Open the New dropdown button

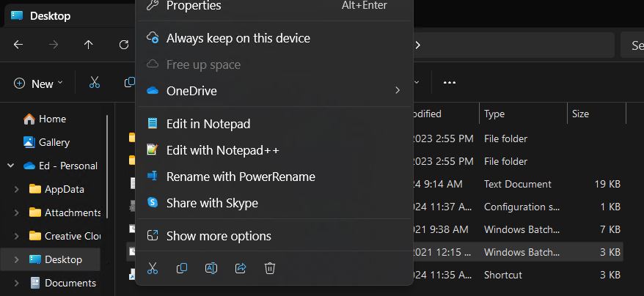pyautogui.click(x=39, y=84)
